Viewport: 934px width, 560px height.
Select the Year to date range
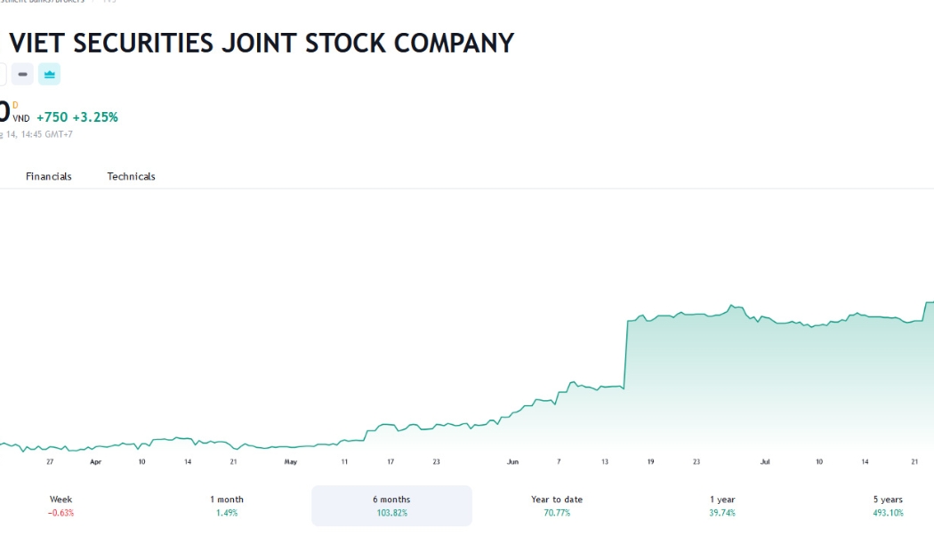[557, 506]
